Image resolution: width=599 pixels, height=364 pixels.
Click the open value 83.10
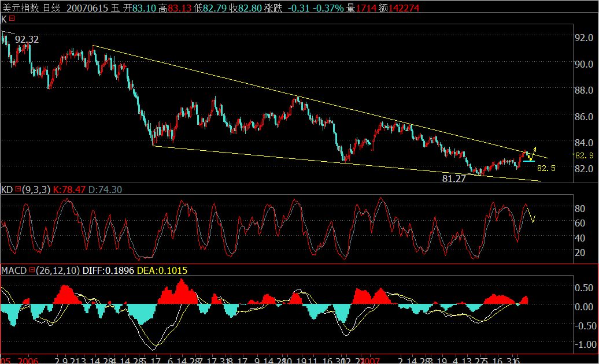[144, 8]
